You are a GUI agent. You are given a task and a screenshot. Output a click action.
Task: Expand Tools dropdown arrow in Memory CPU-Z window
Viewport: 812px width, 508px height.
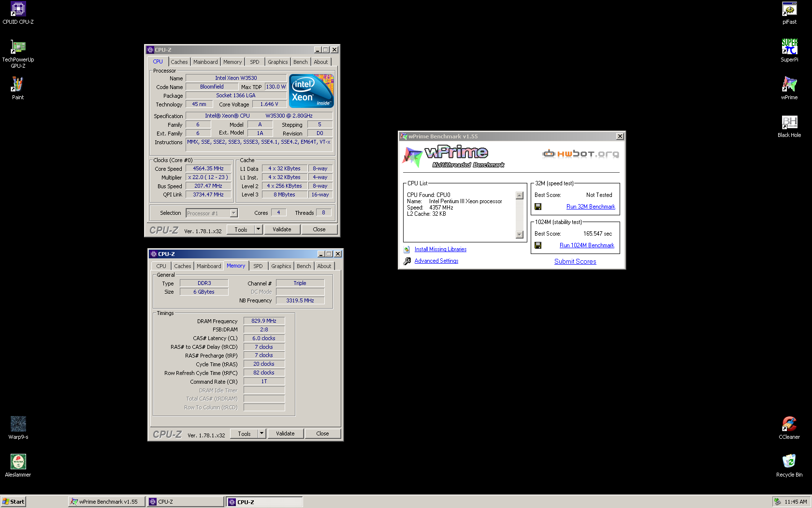(x=261, y=433)
